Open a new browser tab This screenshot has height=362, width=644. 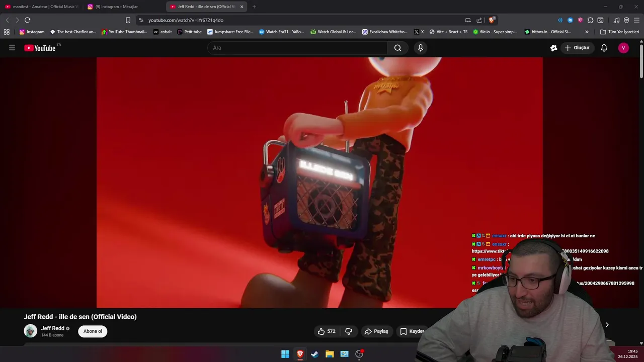tap(254, 7)
